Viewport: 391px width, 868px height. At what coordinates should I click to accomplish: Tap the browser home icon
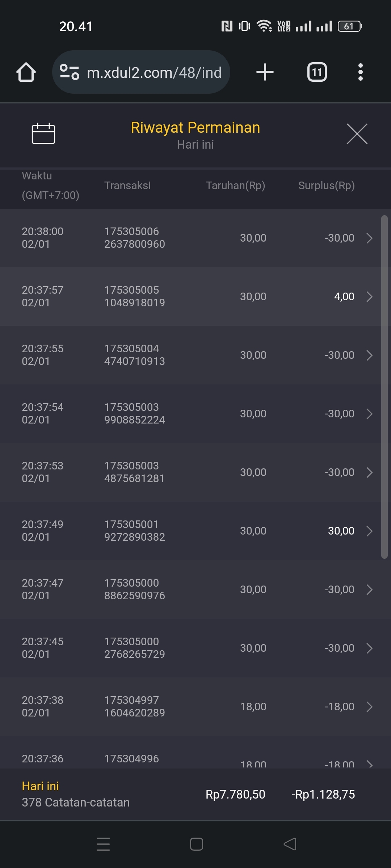[x=26, y=72]
